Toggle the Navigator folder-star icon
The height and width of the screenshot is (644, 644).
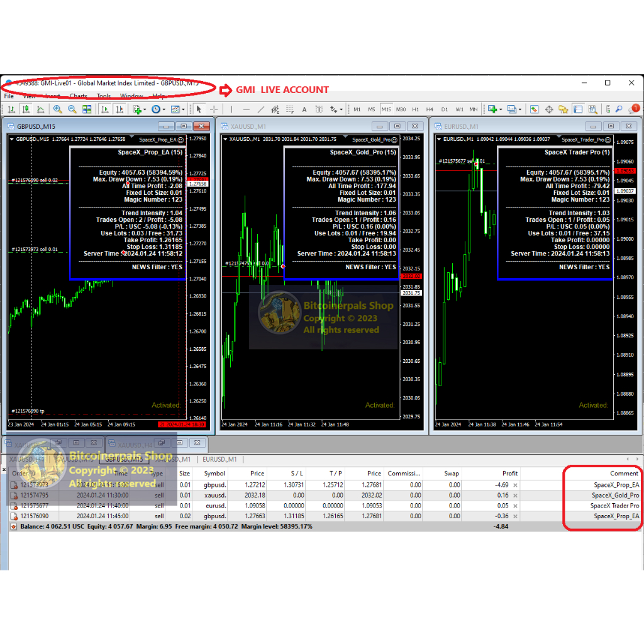pyautogui.click(x=563, y=109)
